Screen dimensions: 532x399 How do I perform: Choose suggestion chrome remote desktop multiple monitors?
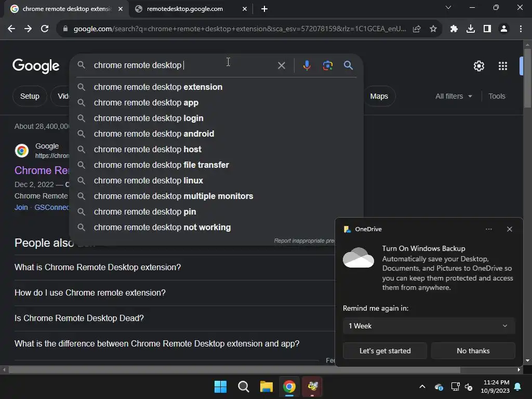[x=216, y=196]
